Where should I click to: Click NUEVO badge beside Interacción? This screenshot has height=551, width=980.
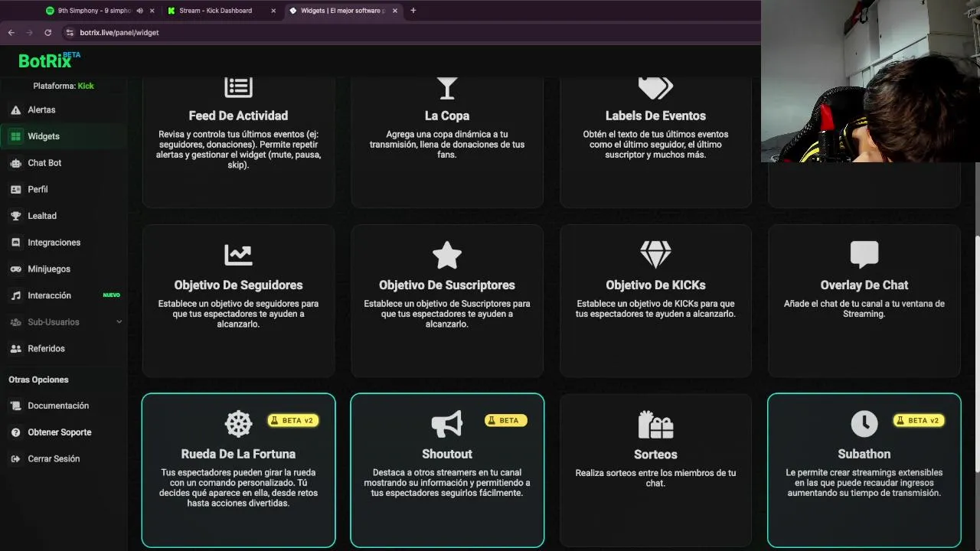pyautogui.click(x=111, y=295)
